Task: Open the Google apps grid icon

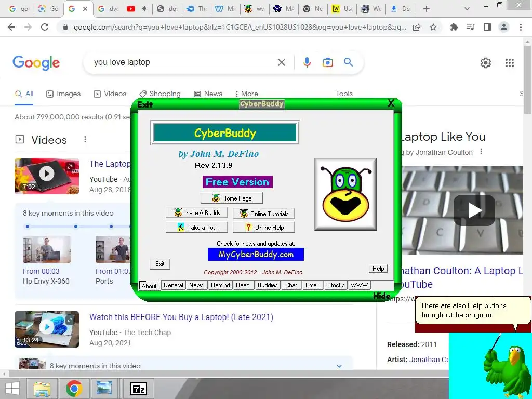Action: [509, 63]
